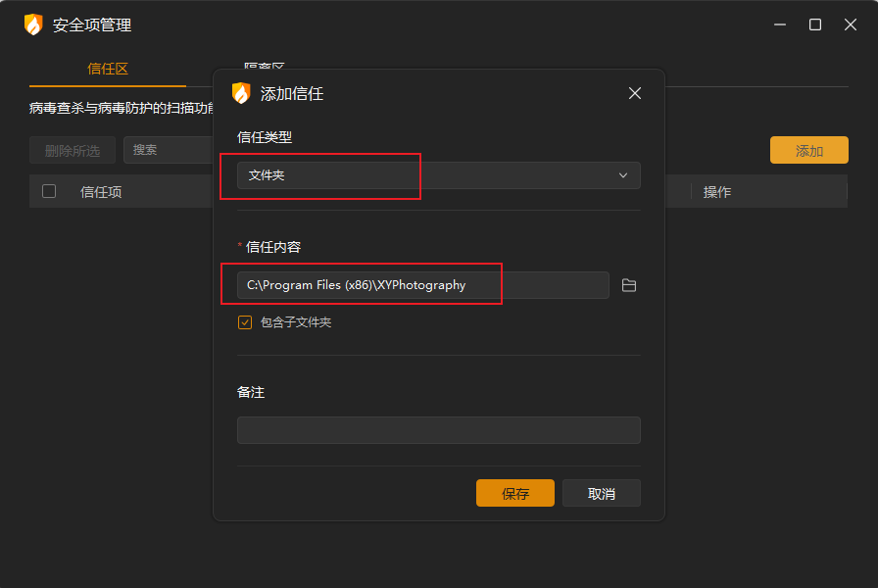Uncheck the 包含子文件夹 checkbox
Image resolution: width=878 pixels, height=588 pixels.
245,322
